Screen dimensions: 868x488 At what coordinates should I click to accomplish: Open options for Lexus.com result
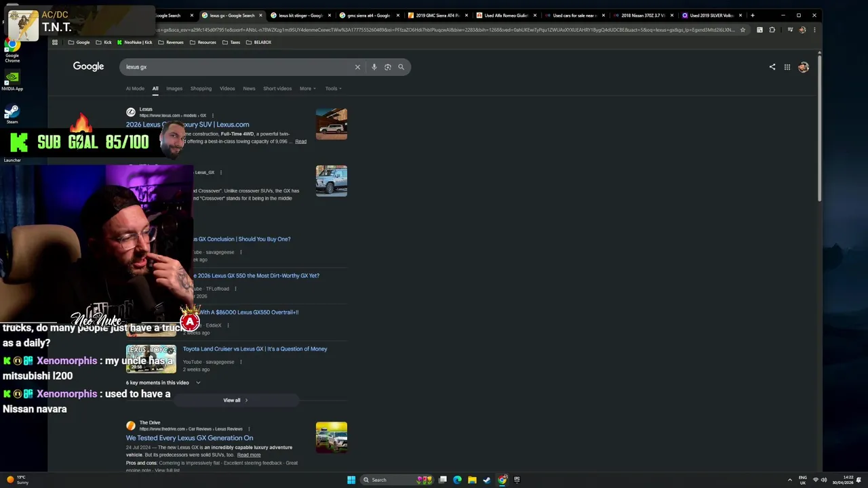pos(213,115)
